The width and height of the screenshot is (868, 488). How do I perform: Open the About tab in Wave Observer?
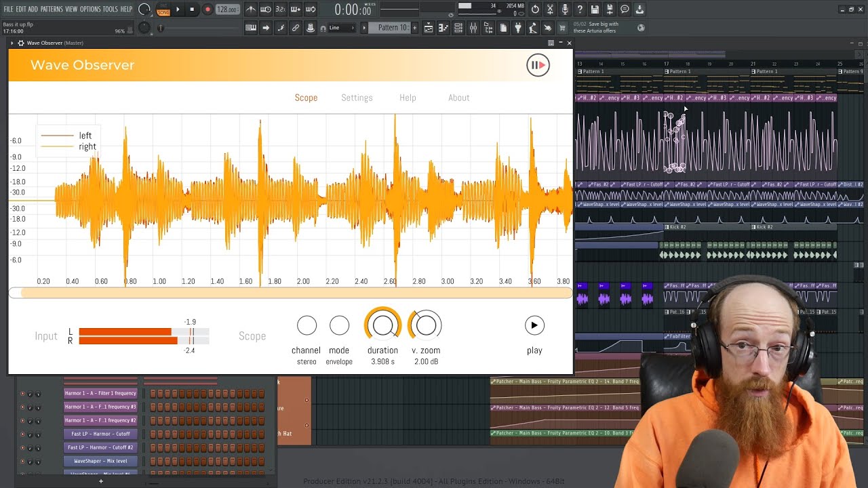[x=458, y=98]
